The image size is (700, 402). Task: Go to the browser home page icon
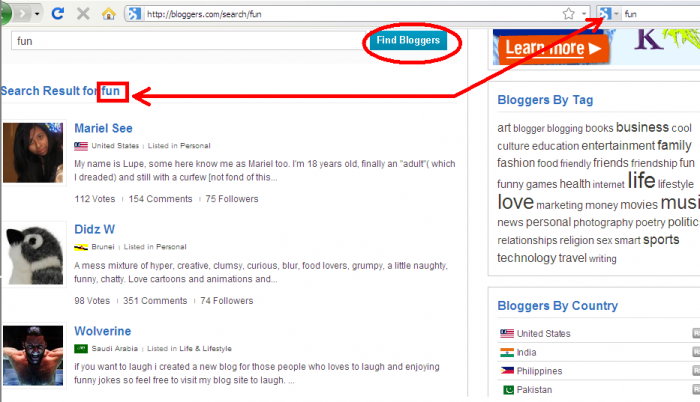(108, 14)
